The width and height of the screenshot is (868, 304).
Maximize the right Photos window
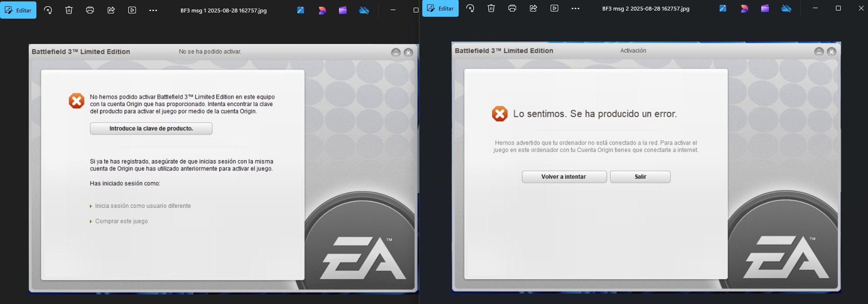[x=838, y=8]
